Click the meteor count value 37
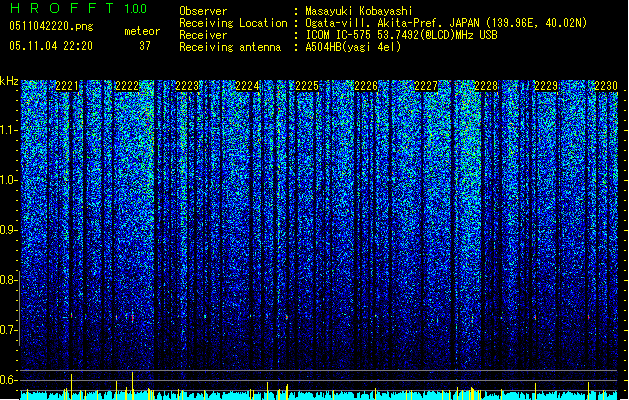Image resolution: width=629 pixels, height=400 pixels. (145, 46)
